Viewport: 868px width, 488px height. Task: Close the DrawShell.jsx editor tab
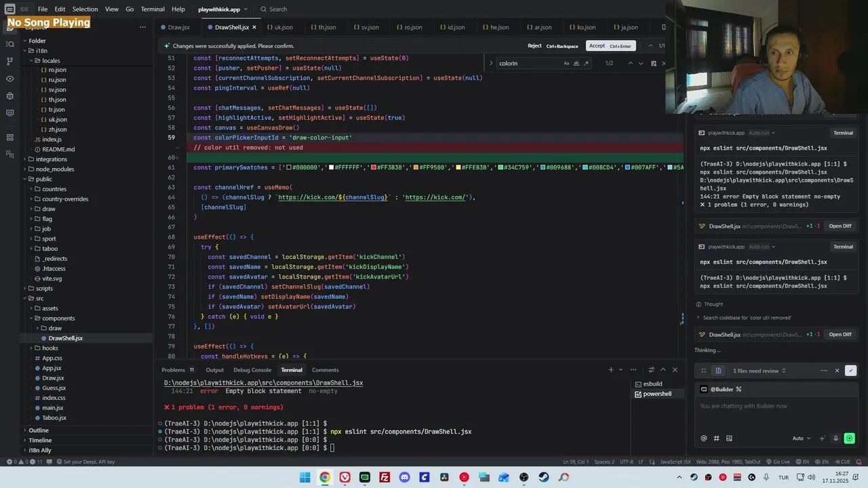point(254,27)
